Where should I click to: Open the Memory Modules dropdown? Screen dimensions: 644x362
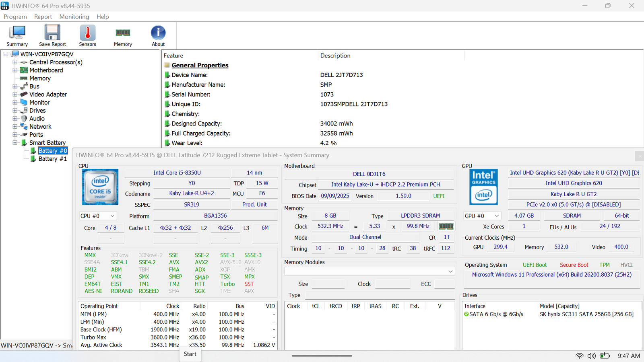[369, 271]
